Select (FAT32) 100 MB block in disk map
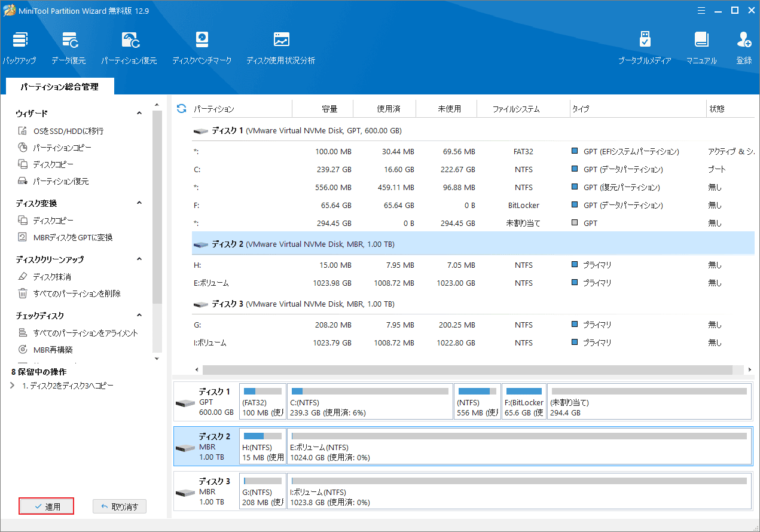Image resolution: width=760 pixels, height=532 pixels. 263,402
